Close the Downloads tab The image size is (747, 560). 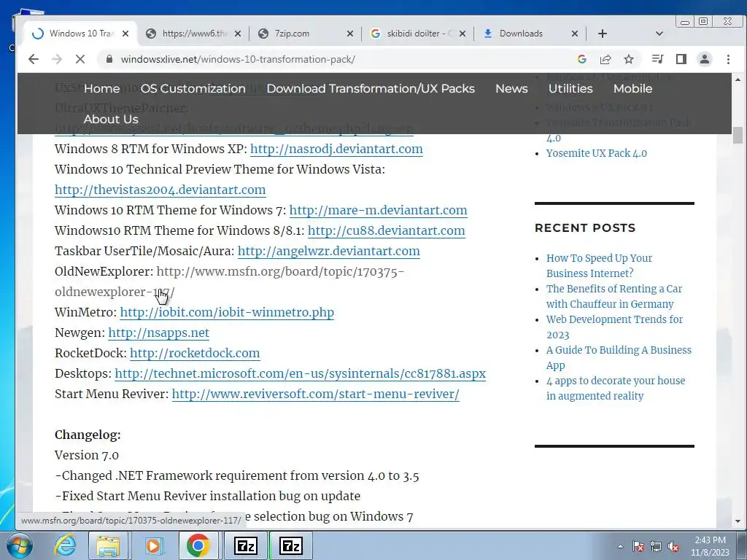(575, 34)
